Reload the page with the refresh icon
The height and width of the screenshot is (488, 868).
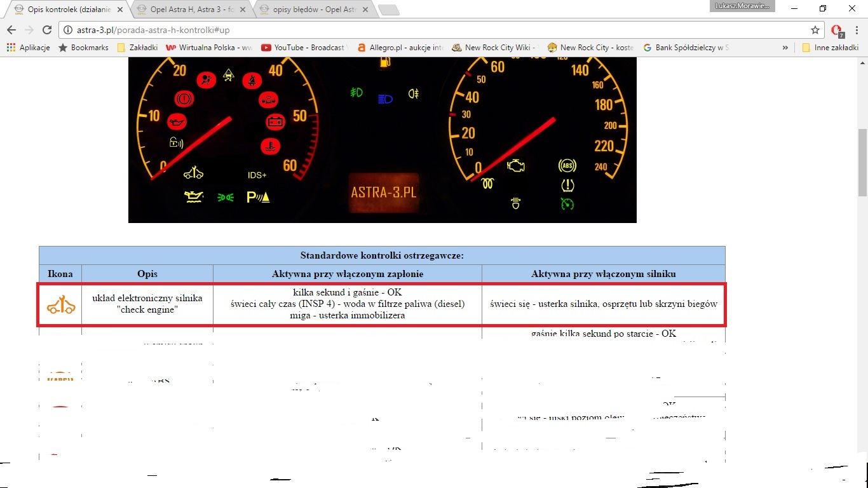pos(46,30)
